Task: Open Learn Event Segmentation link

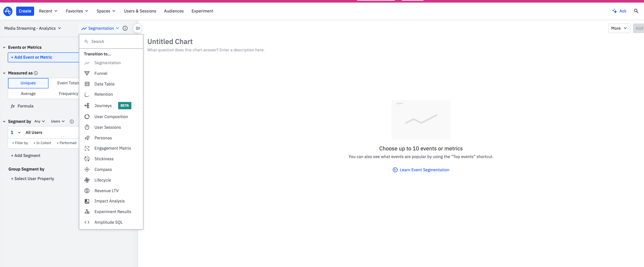Action: 424,170
